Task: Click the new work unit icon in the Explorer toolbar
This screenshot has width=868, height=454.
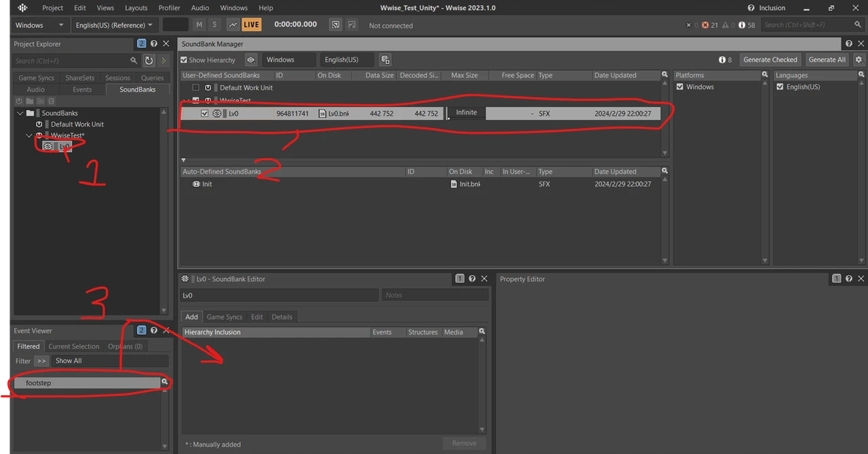Action: pos(20,101)
